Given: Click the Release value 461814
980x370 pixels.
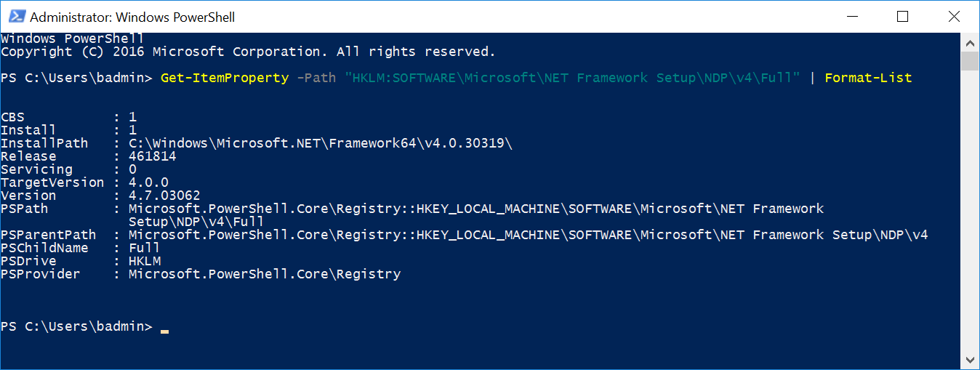Looking at the screenshot, I should pyautogui.click(x=152, y=156).
